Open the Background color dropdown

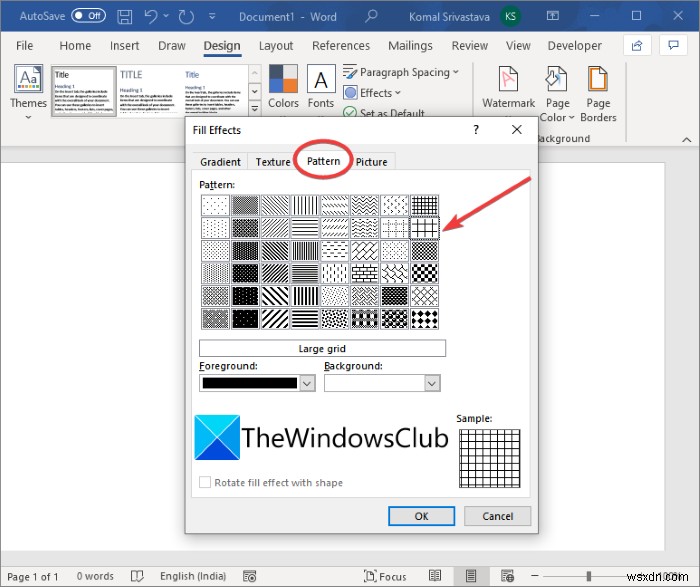click(432, 383)
